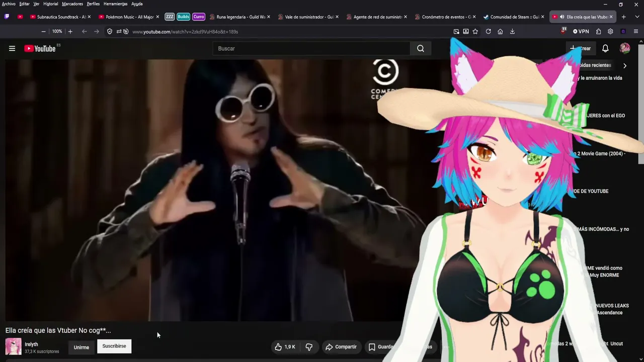Bookmark this page with the star
644x362 pixels.
click(475, 31)
